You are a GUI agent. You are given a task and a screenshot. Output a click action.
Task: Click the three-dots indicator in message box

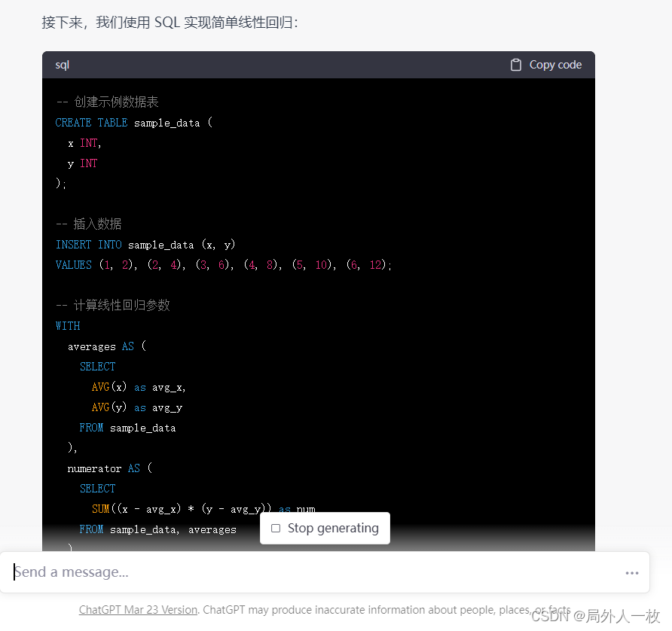click(x=632, y=573)
